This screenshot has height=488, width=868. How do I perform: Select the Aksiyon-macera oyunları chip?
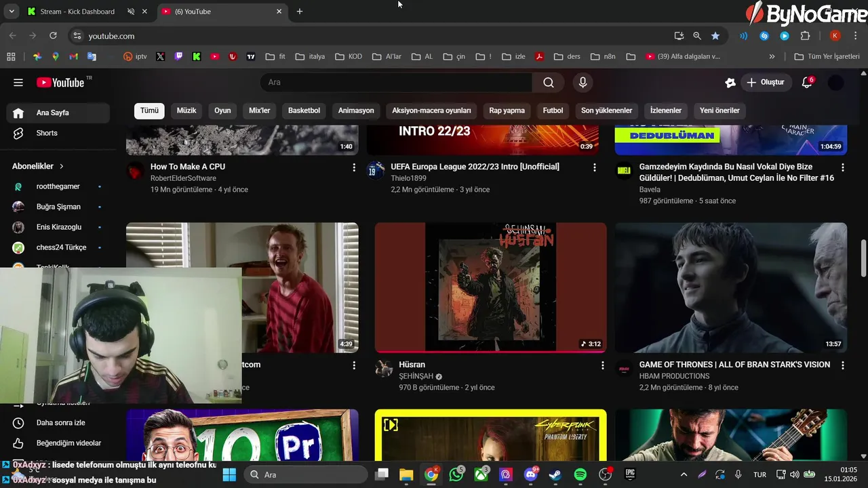431,110
